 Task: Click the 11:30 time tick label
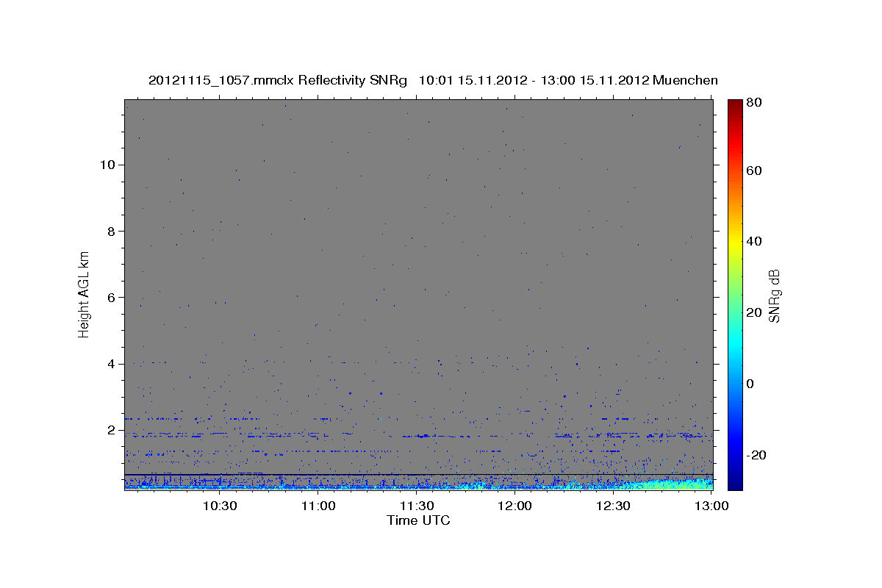417,506
